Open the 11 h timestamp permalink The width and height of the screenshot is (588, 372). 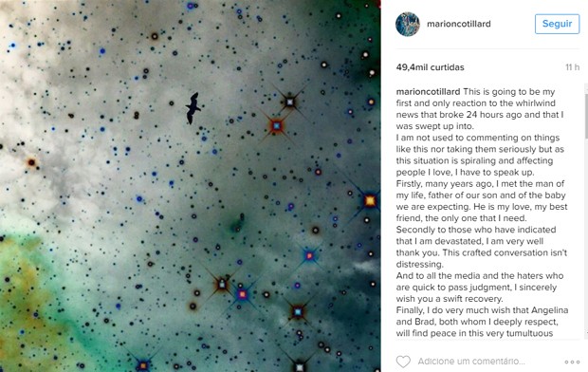tap(572, 67)
